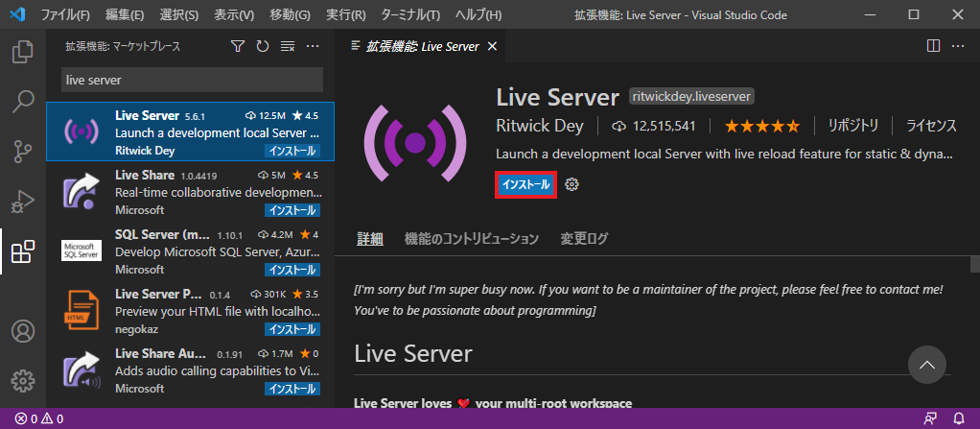
Task: Refresh the extensions marketplace list
Action: pyautogui.click(x=263, y=46)
